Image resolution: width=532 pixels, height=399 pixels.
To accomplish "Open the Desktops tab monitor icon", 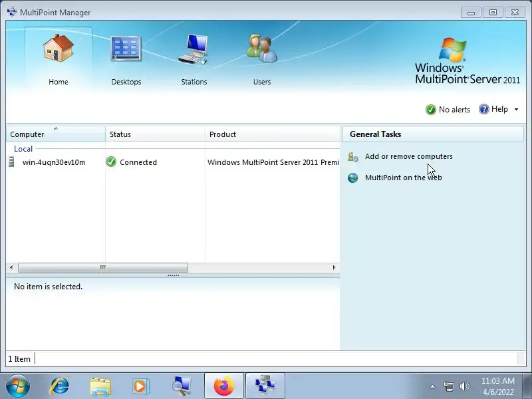I will coord(126,49).
